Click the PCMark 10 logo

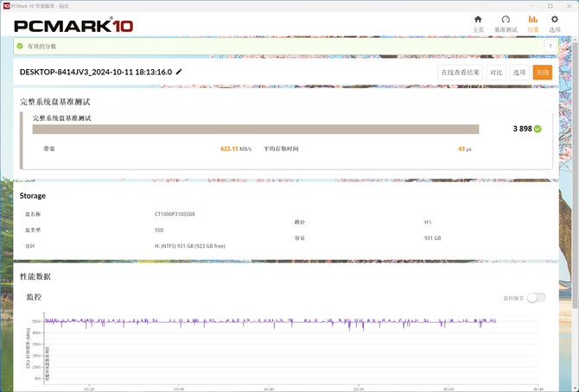point(73,25)
